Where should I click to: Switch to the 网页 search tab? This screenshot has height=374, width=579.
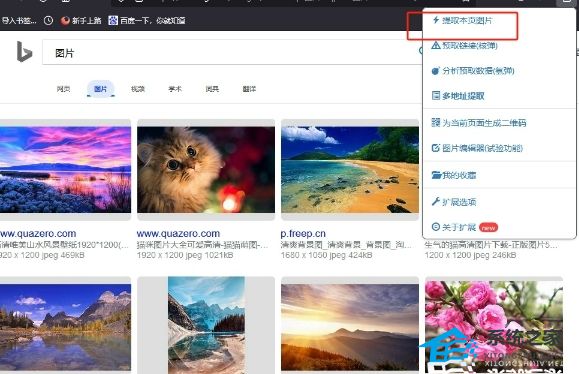tap(64, 89)
